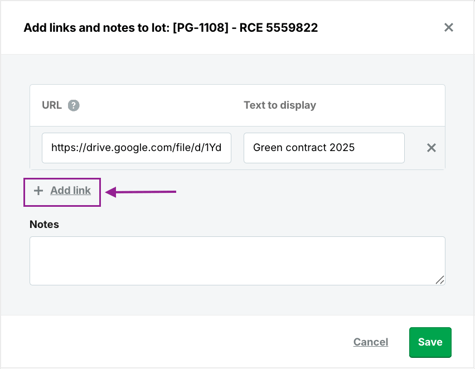Click the Add link option
This screenshot has width=475, height=369.
[70, 191]
